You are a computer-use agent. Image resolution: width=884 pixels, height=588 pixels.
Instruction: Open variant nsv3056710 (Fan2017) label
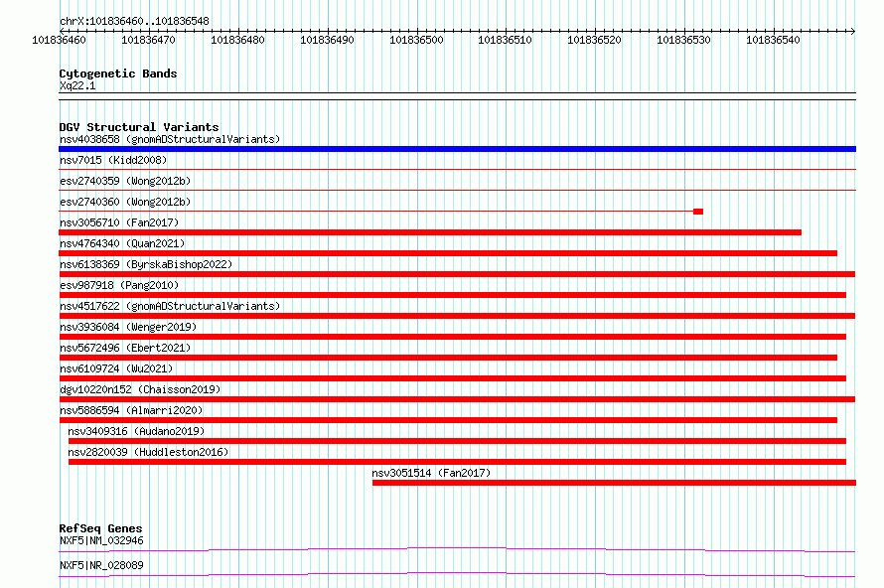click(x=119, y=222)
